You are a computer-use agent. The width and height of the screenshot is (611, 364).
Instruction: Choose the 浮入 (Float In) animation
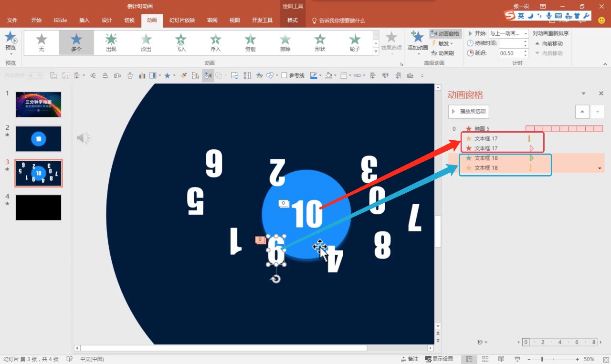tap(216, 42)
